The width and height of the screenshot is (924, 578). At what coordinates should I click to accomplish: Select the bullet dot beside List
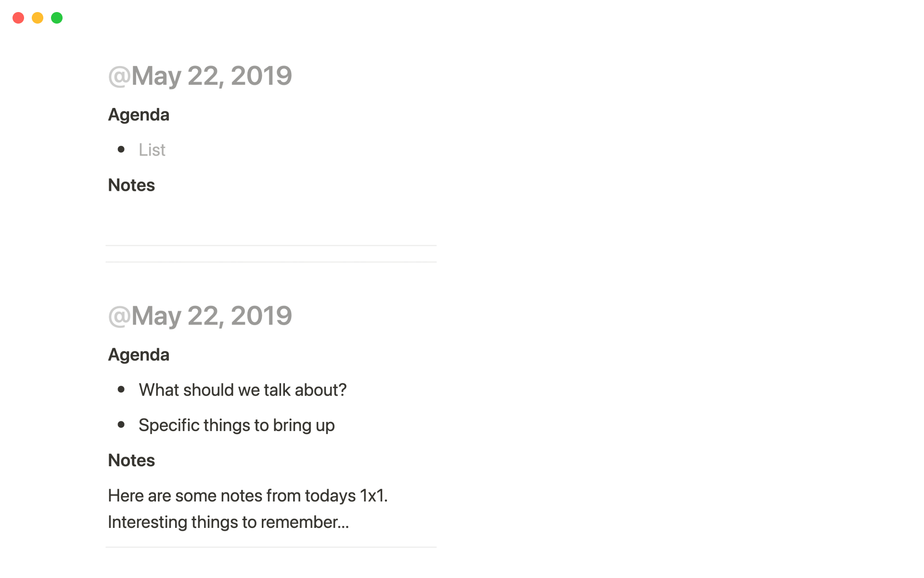coord(121,149)
